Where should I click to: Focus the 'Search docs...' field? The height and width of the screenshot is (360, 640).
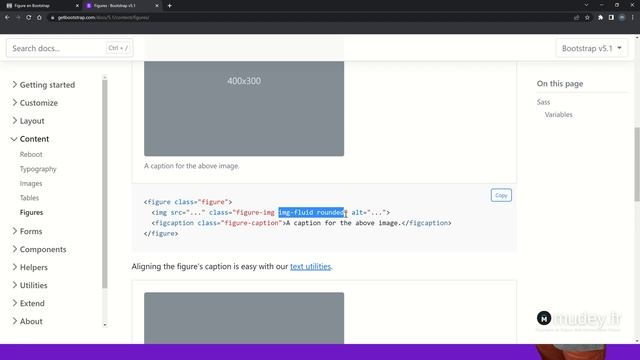(x=69, y=48)
